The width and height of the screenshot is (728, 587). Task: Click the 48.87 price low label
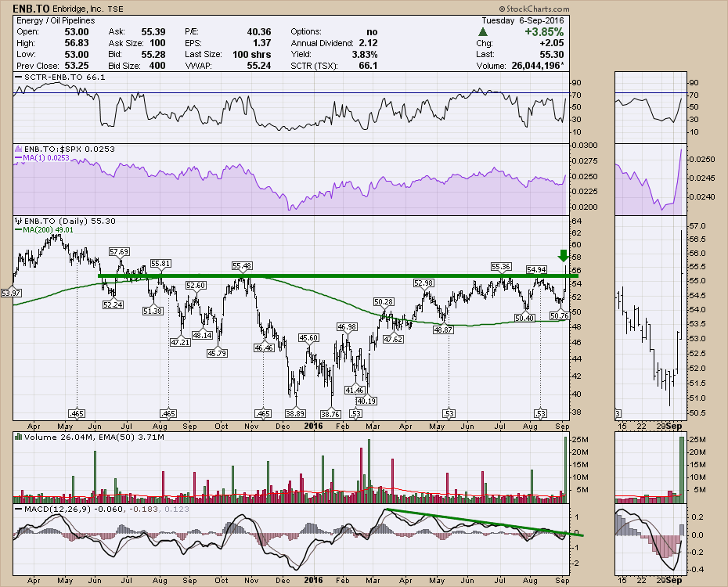(443, 330)
